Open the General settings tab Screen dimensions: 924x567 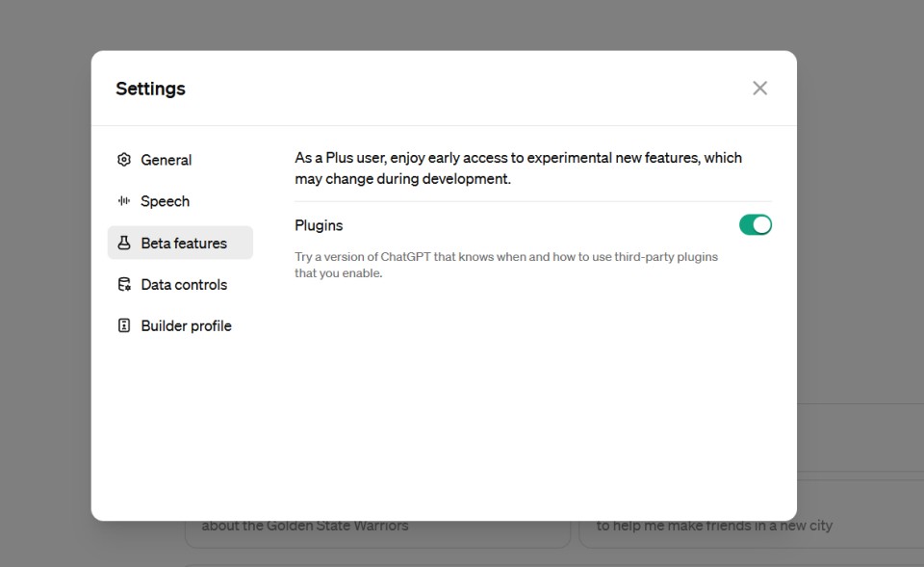click(x=167, y=160)
